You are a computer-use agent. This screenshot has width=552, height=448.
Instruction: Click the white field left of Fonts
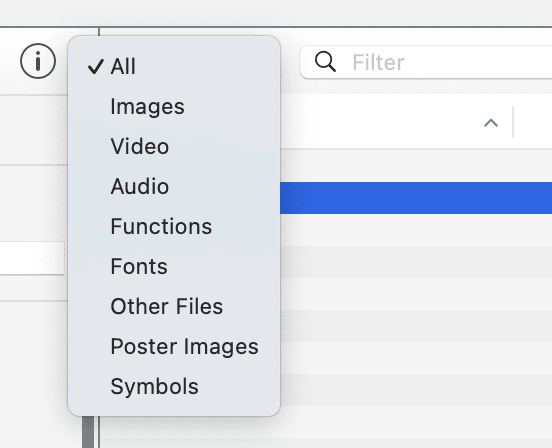tap(32, 258)
